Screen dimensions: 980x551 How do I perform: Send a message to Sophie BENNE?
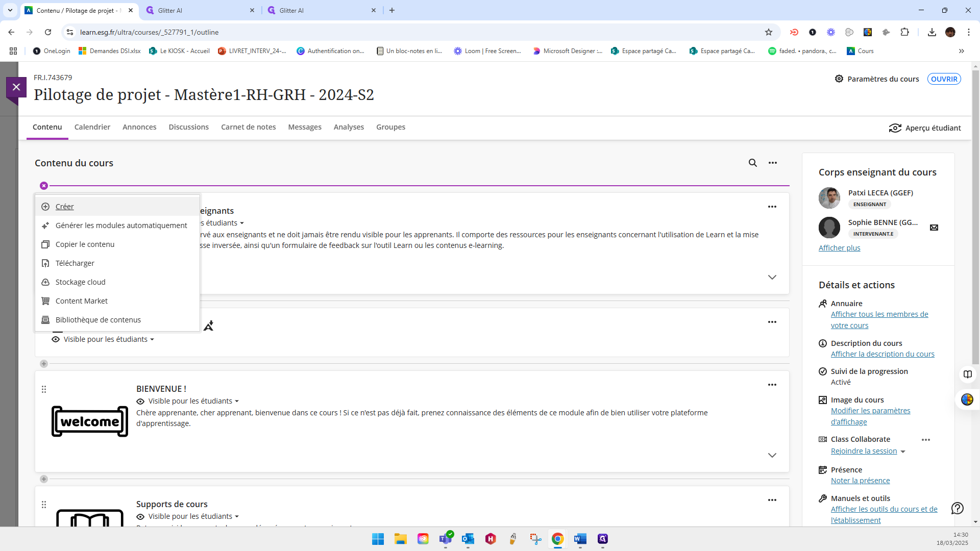point(934,228)
